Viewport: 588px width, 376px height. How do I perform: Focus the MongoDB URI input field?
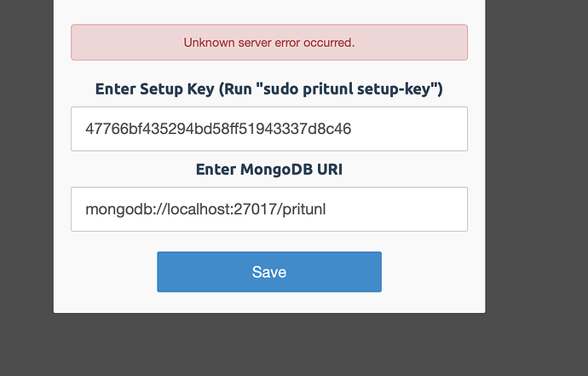[x=269, y=209]
